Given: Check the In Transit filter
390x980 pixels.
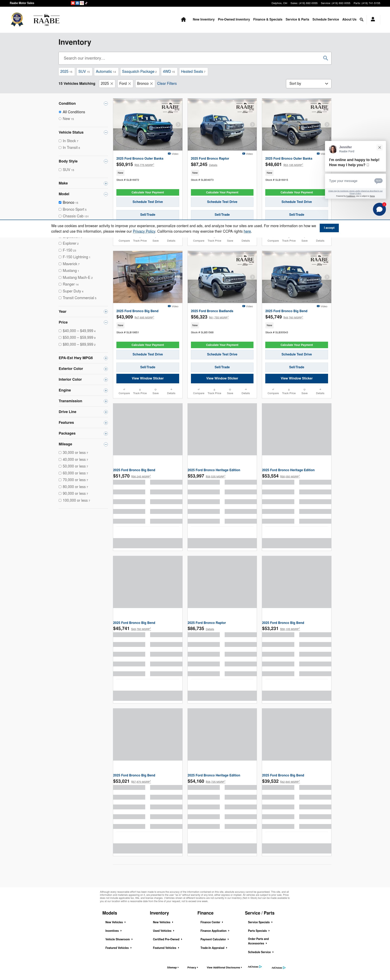Looking at the screenshot, I should (60, 148).
